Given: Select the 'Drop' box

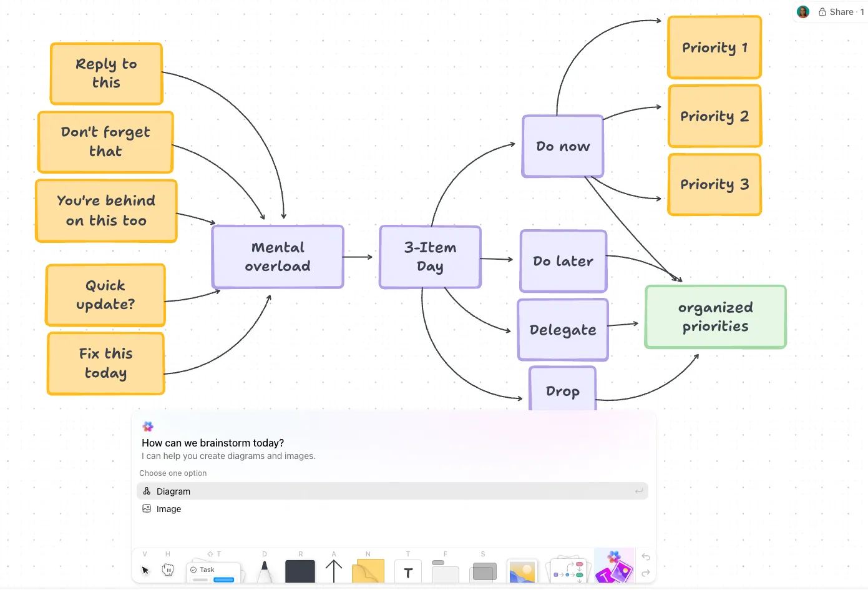Looking at the screenshot, I should 563,389.
